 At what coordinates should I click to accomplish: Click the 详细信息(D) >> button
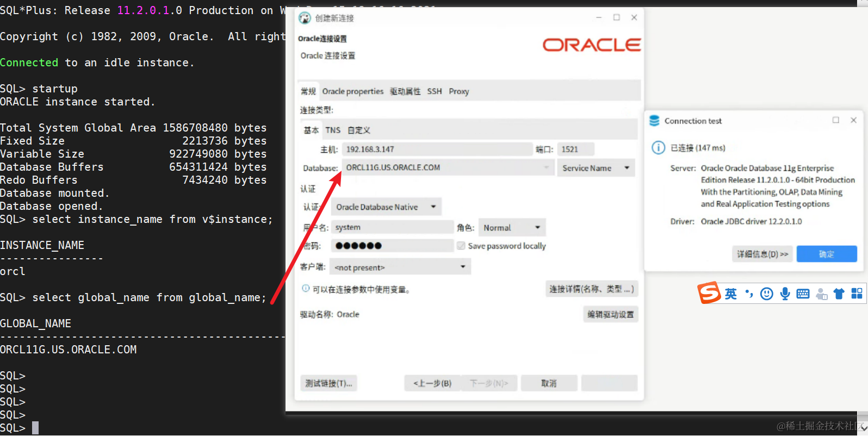[762, 254]
